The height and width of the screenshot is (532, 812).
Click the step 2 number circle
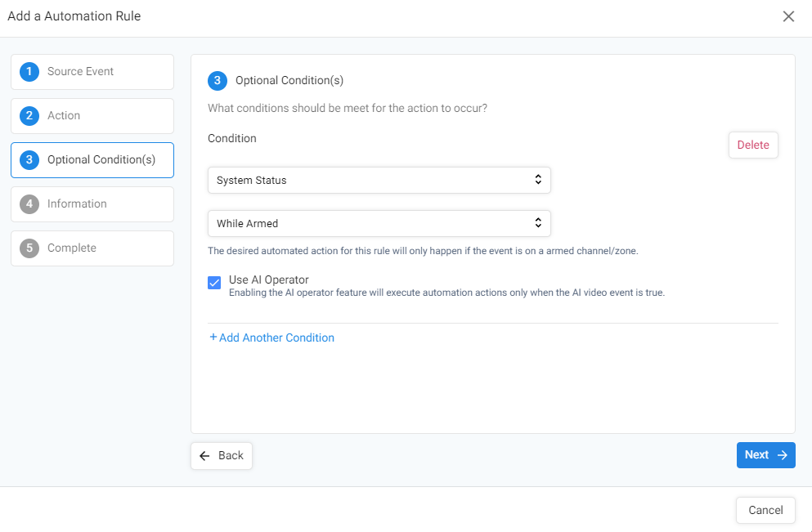pyautogui.click(x=29, y=116)
